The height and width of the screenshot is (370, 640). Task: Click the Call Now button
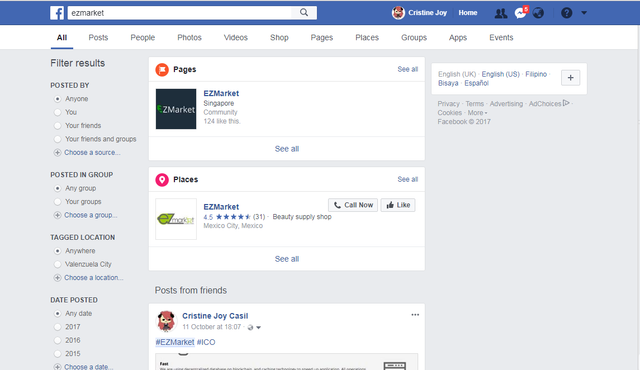(x=353, y=205)
